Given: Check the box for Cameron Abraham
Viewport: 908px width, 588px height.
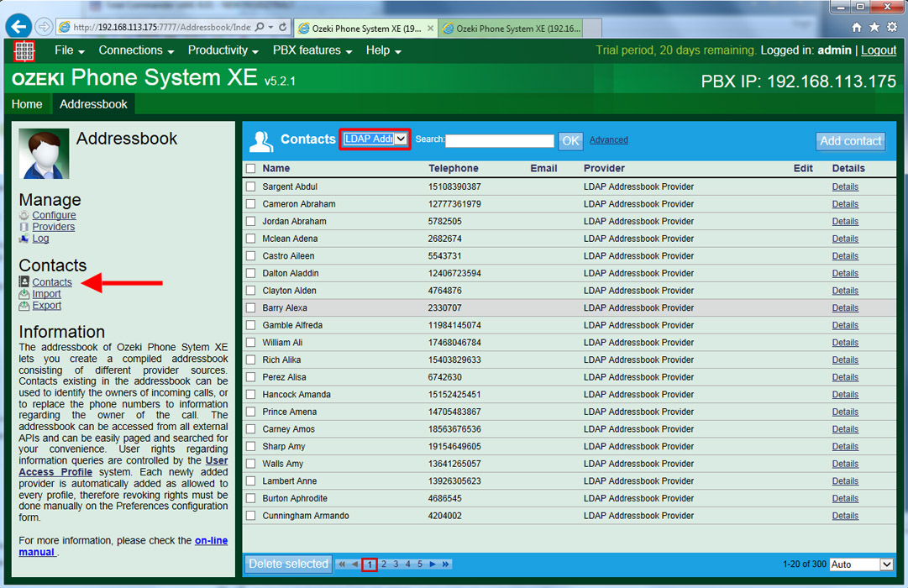Looking at the screenshot, I should 251,204.
